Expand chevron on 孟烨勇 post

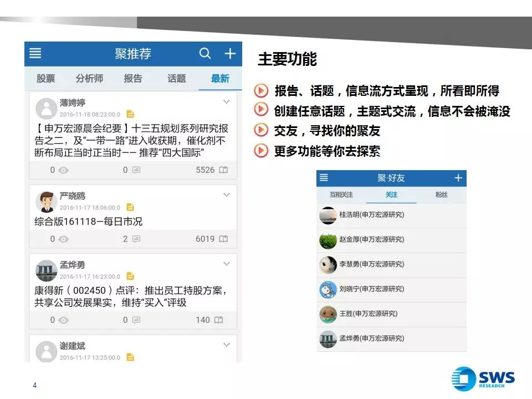point(227,264)
